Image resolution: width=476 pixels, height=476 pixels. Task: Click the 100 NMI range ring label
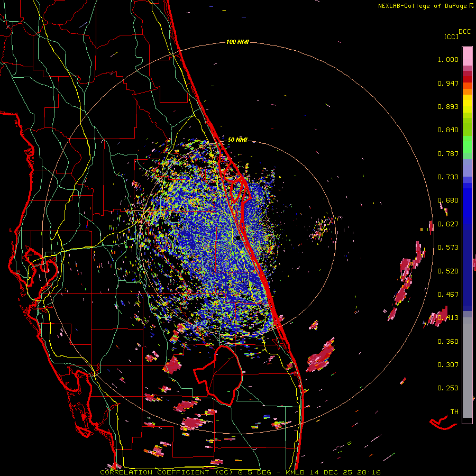coord(237,42)
